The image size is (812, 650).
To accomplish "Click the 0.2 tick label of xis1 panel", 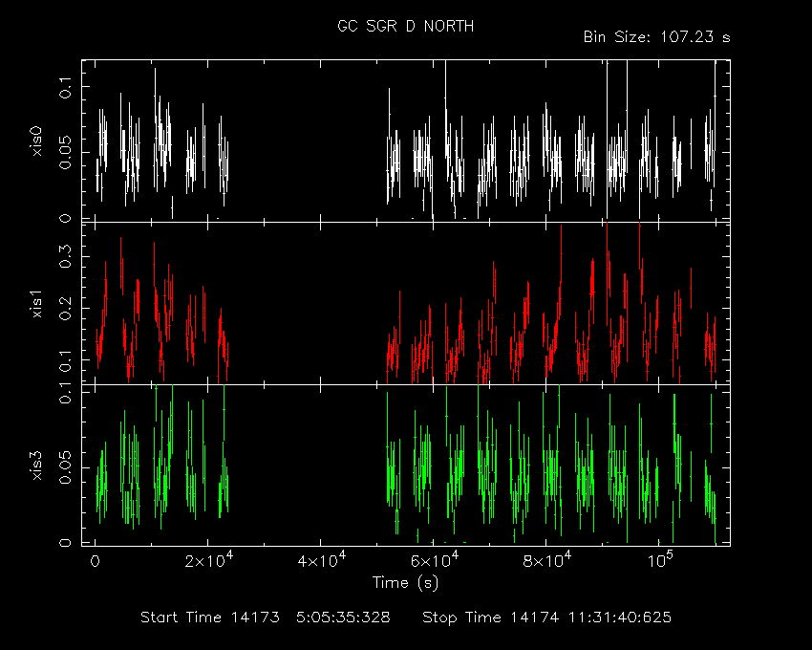I will (65, 309).
